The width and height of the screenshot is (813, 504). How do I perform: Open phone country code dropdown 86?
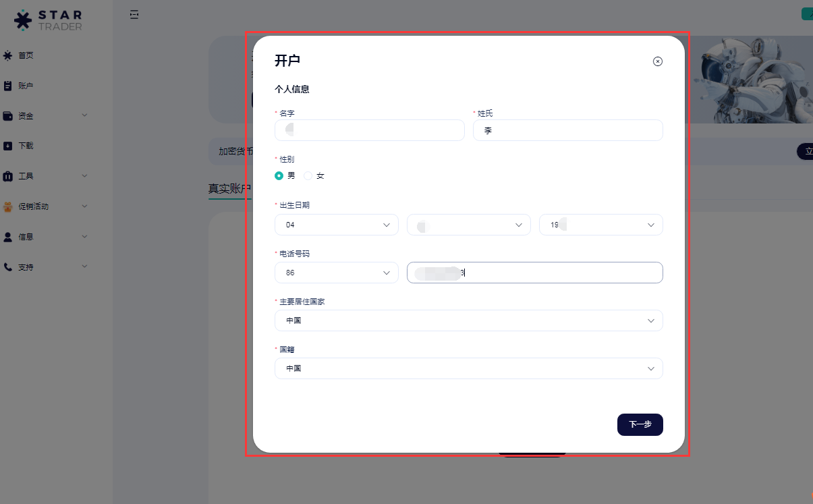(x=337, y=273)
